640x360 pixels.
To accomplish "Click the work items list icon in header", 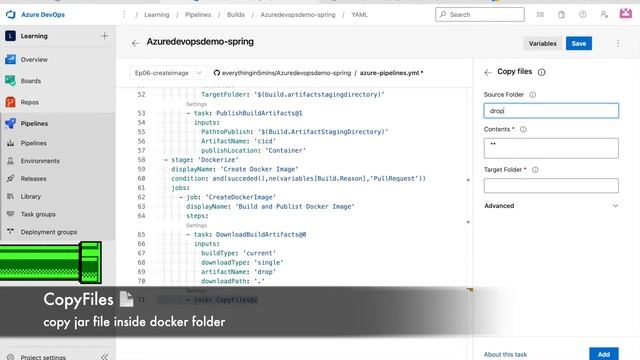I will 540,15.
